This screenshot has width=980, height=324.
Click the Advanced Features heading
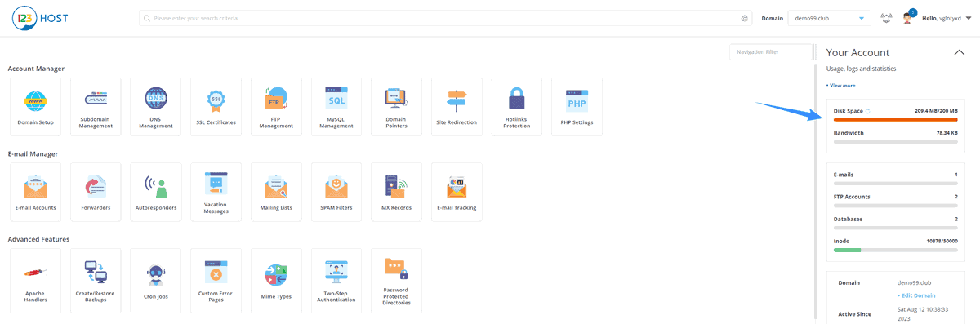(38, 239)
